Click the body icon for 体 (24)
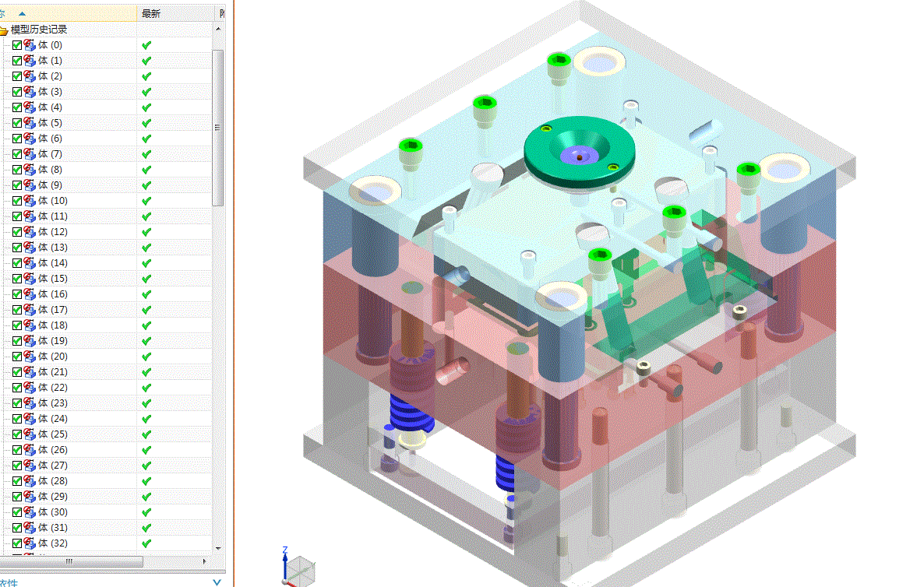Viewport: 924px width, 587px height. coord(30,419)
